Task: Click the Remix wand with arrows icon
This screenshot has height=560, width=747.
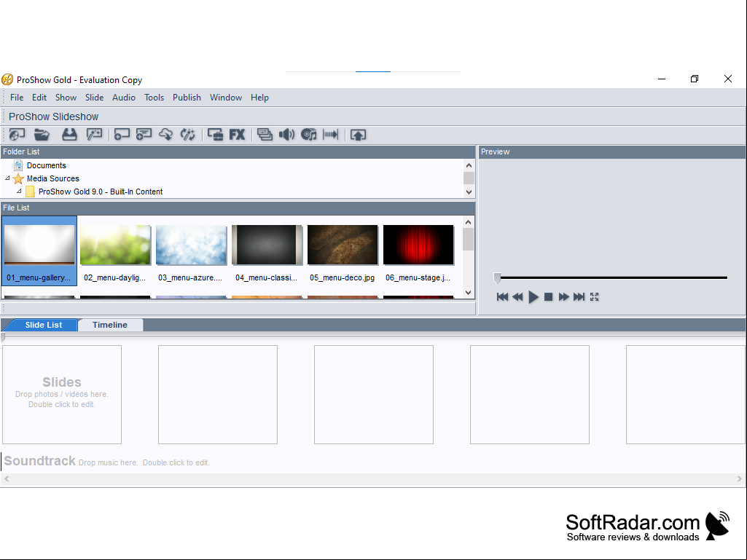Action: [x=188, y=135]
